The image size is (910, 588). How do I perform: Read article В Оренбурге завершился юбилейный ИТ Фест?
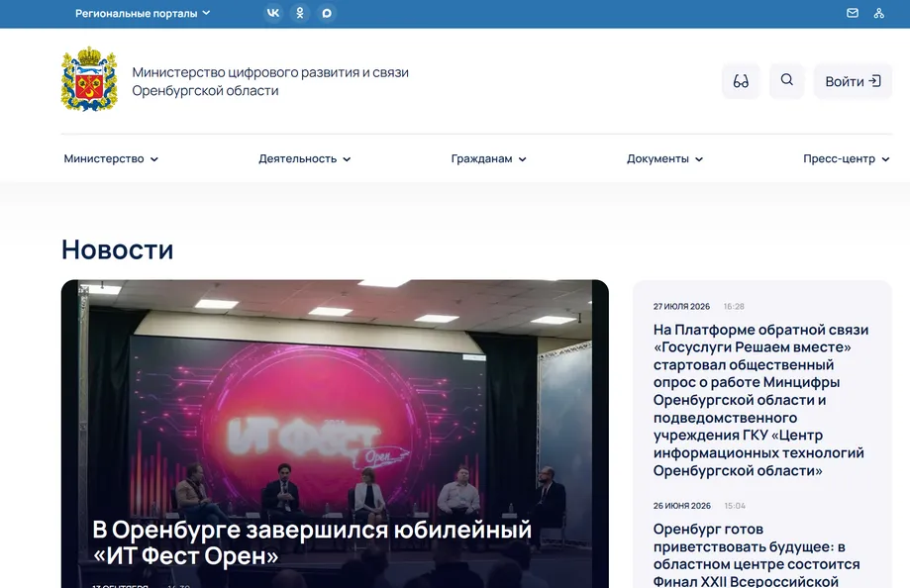(x=312, y=542)
